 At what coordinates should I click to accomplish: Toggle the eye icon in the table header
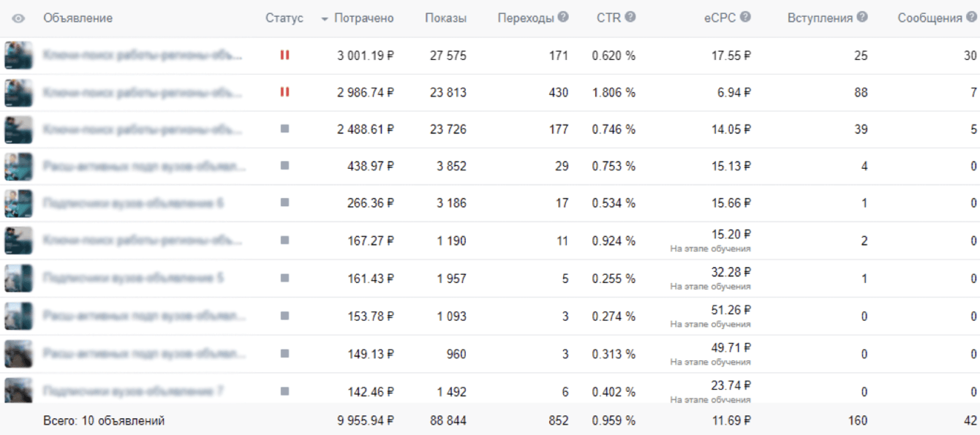click(19, 19)
